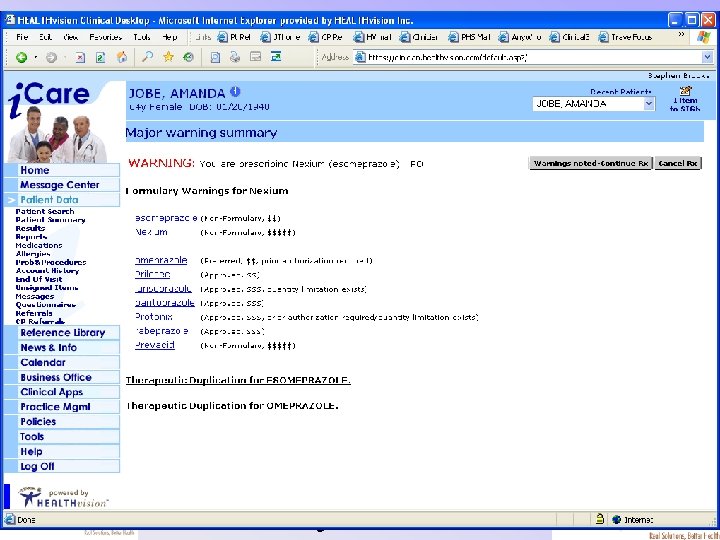Click the HEALTHvision logo
Viewport: 720px width, 540px height.
click(x=63, y=497)
